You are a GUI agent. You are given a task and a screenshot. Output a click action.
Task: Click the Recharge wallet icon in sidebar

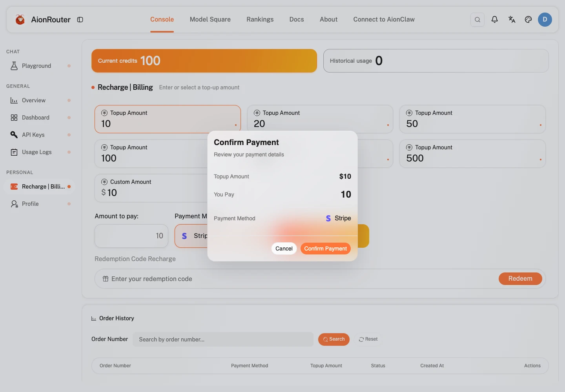point(14,187)
